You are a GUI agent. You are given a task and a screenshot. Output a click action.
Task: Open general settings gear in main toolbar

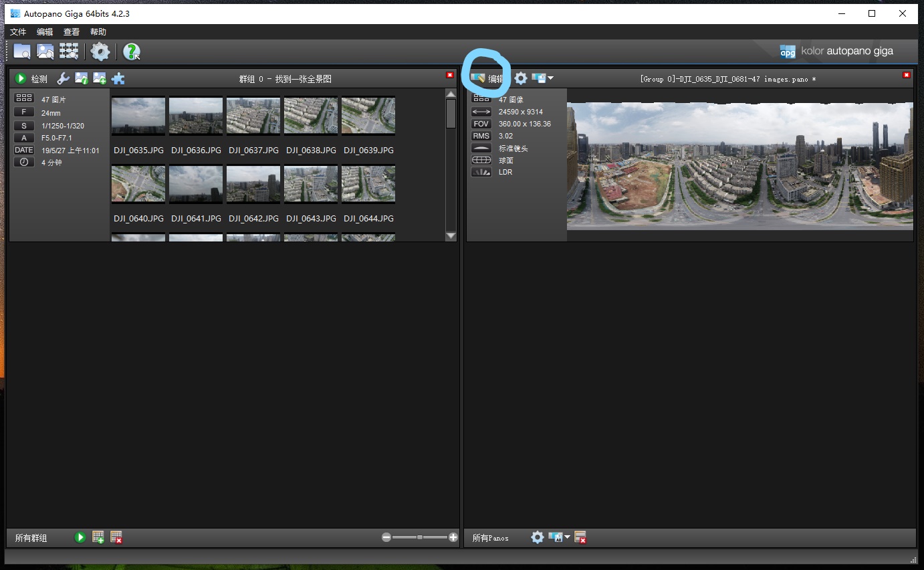coord(100,52)
